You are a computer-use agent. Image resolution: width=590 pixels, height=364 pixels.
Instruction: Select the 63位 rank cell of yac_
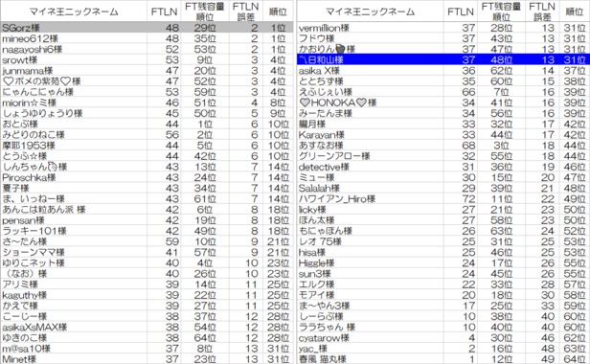pyautogui.click(x=575, y=349)
